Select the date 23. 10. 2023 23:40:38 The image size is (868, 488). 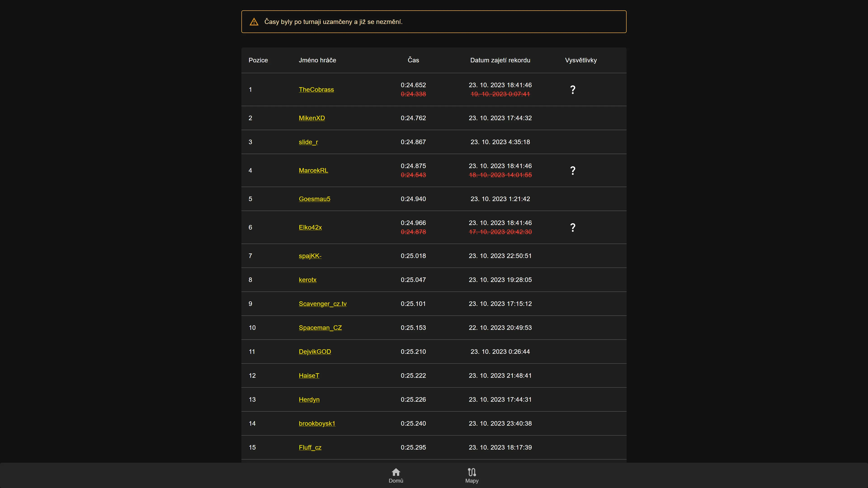pyautogui.click(x=500, y=423)
